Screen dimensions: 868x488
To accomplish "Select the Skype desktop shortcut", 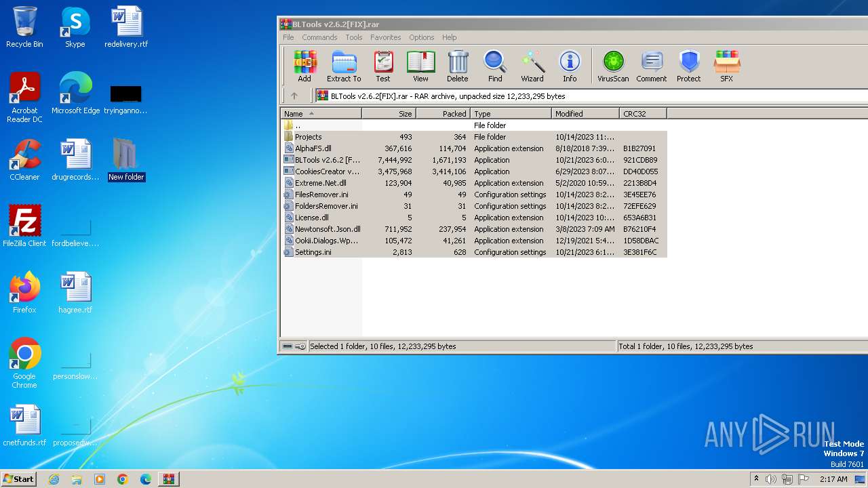I will (x=75, y=27).
